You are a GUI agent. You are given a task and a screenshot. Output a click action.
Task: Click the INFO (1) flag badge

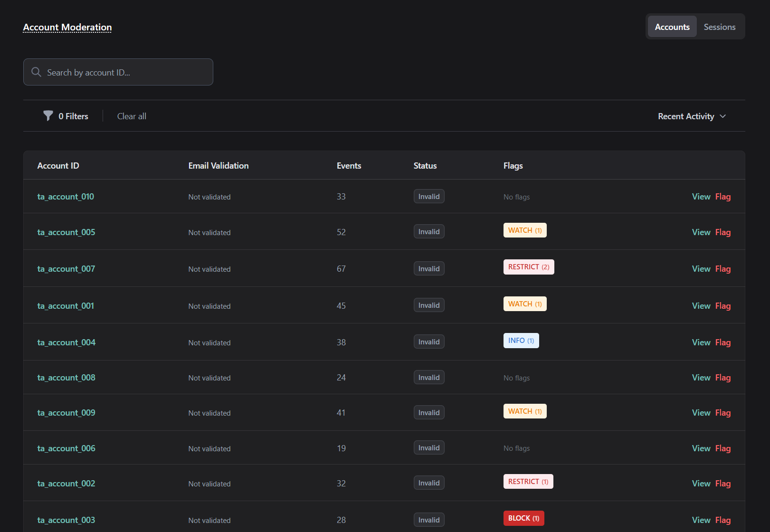(x=521, y=341)
